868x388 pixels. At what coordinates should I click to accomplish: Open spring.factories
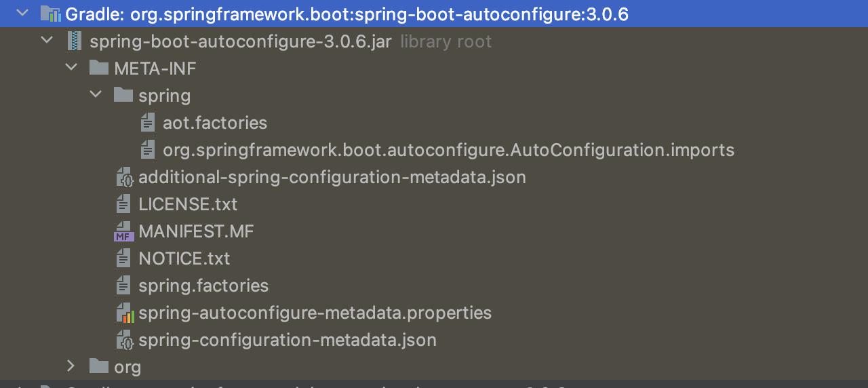(203, 286)
